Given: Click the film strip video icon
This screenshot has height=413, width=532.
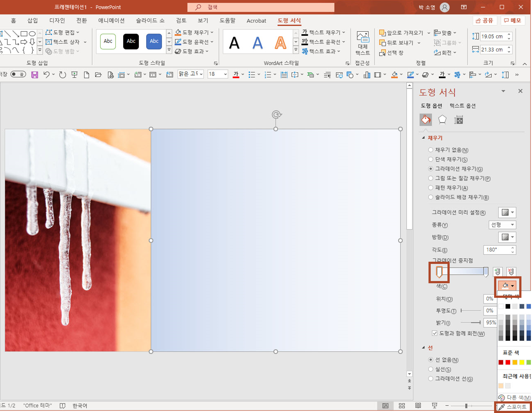Looking at the screenshot, I should (378, 75).
